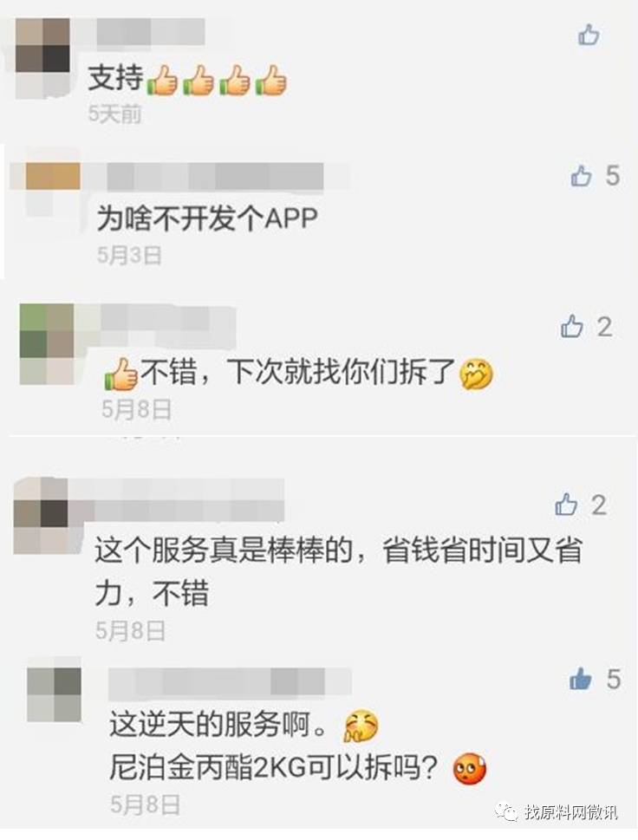Click the like count 5 beside 'APP' comment

(613, 176)
